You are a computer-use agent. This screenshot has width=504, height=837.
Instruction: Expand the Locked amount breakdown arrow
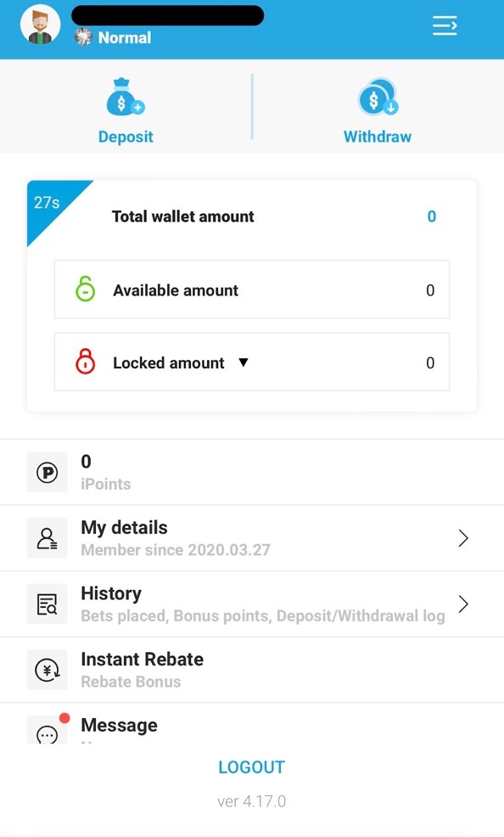(x=243, y=362)
